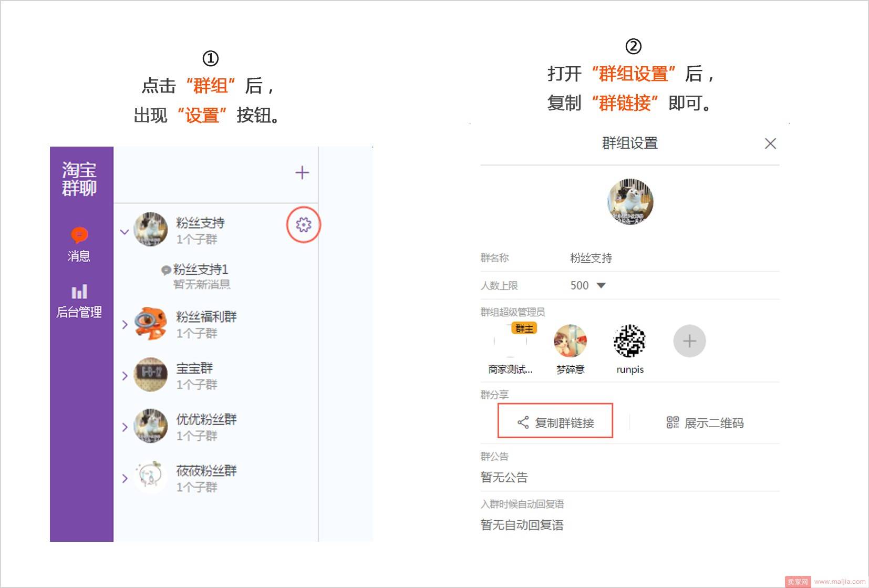Collapse the 粉丝支持 group chevron
The image size is (869, 588).
coord(125,231)
